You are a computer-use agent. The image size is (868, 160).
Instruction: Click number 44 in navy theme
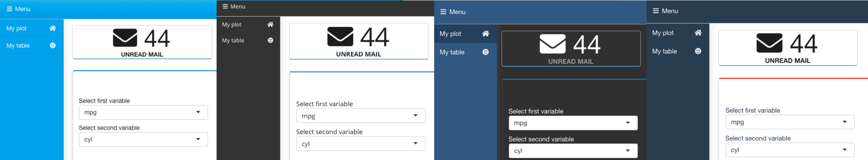pyautogui.click(x=803, y=44)
